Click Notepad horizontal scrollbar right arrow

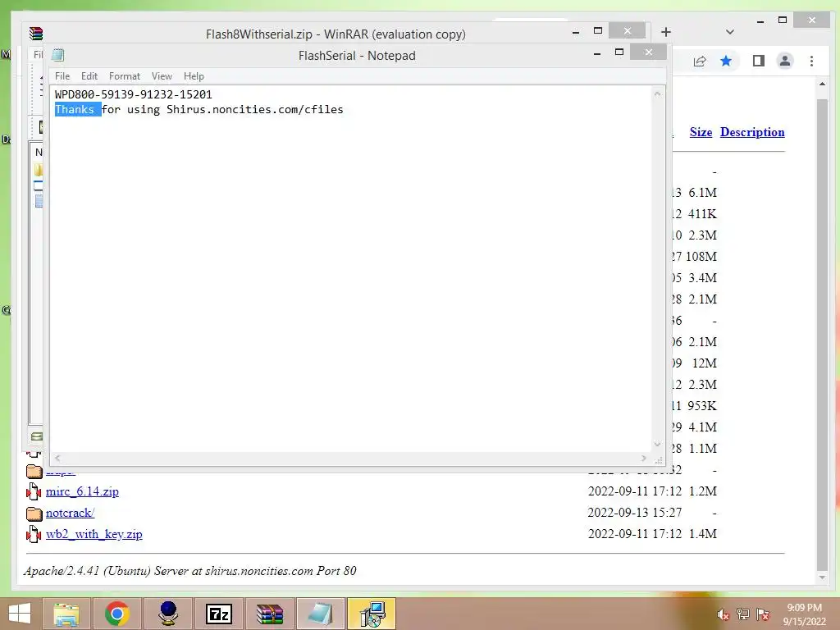[x=643, y=458]
